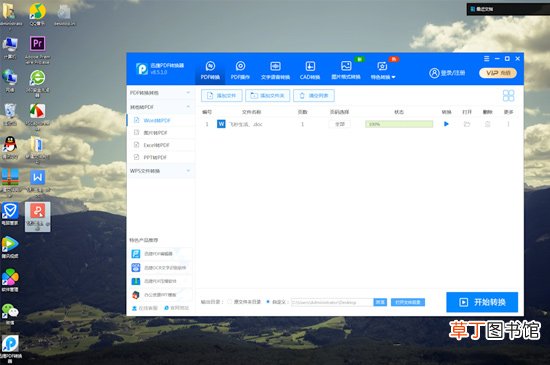Click the play convert icon in row 1
Viewport: 550px width, 365px height.
tap(446, 124)
